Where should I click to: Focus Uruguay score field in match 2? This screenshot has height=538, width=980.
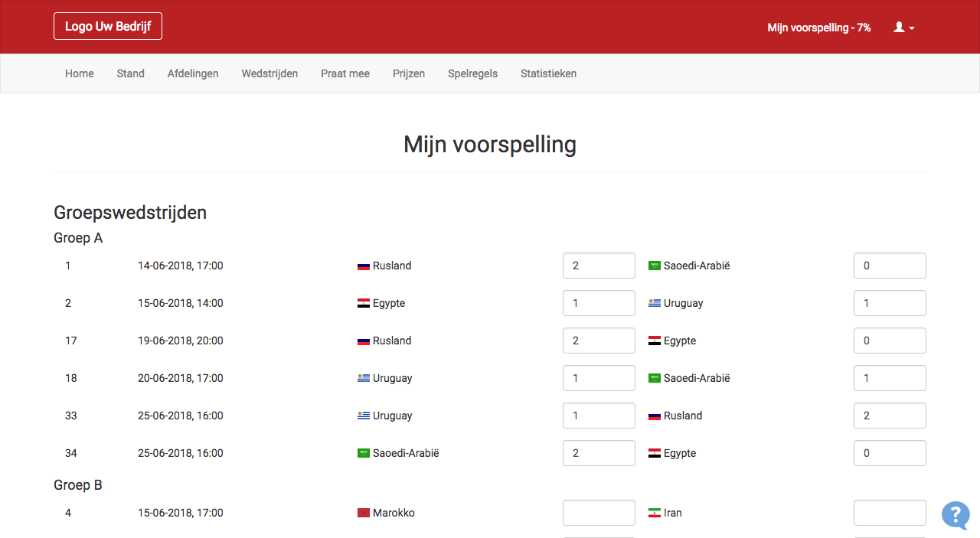coord(890,303)
